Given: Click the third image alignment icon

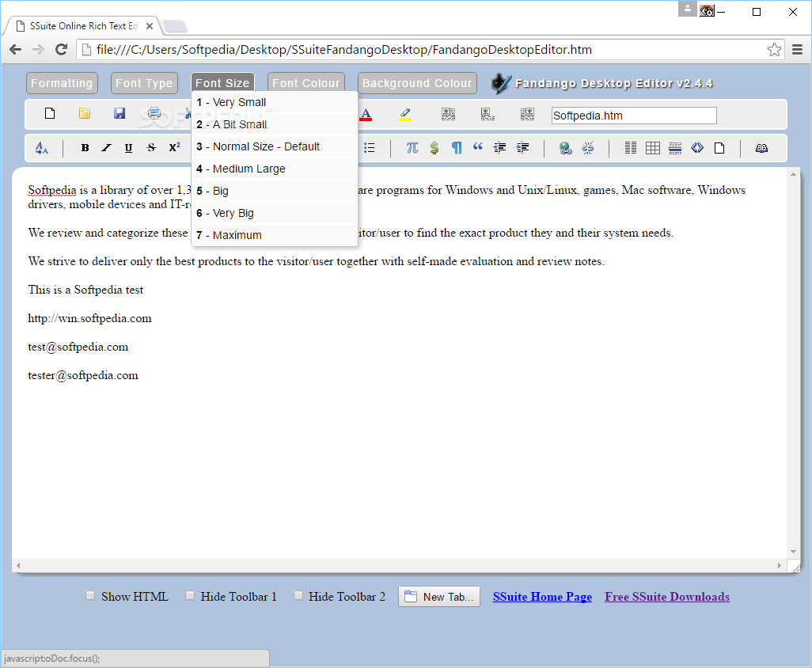Looking at the screenshot, I should [527, 114].
